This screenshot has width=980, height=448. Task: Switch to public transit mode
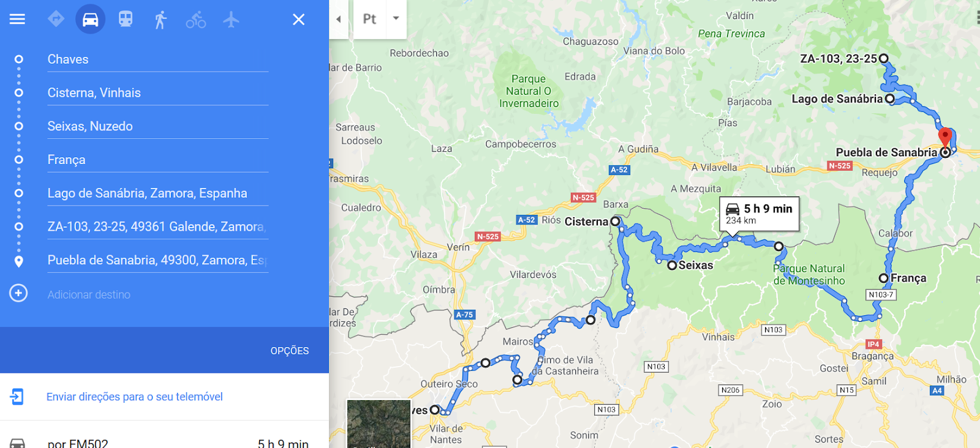pyautogui.click(x=126, y=19)
